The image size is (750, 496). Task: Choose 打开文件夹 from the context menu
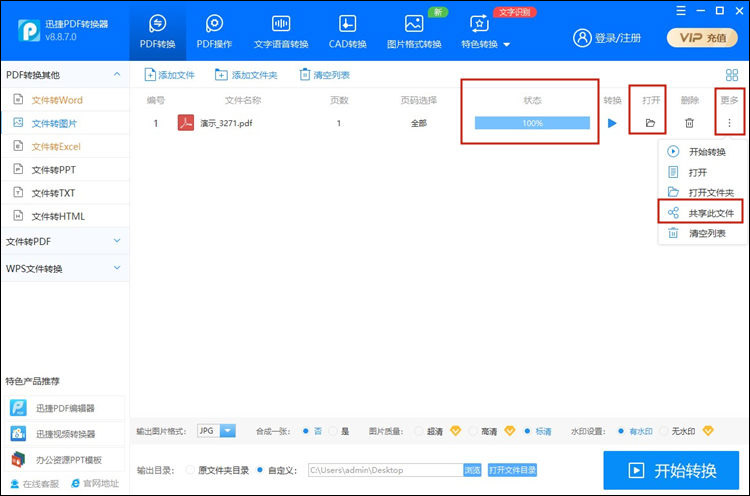(701, 192)
